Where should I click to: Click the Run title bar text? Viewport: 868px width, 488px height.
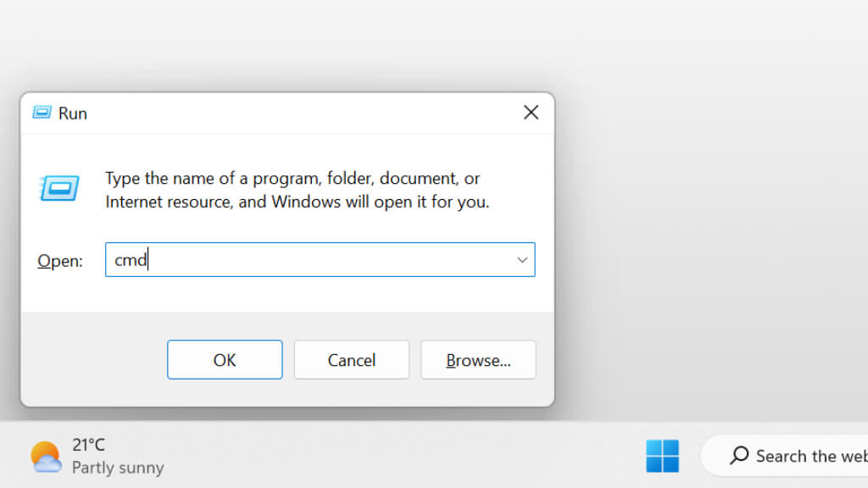click(x=73, y=114)
